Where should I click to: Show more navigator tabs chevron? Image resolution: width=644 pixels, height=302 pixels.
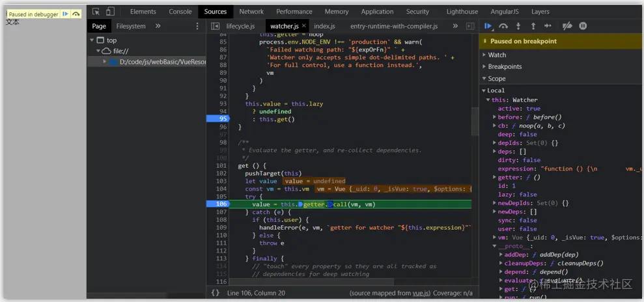coord(158,26)
